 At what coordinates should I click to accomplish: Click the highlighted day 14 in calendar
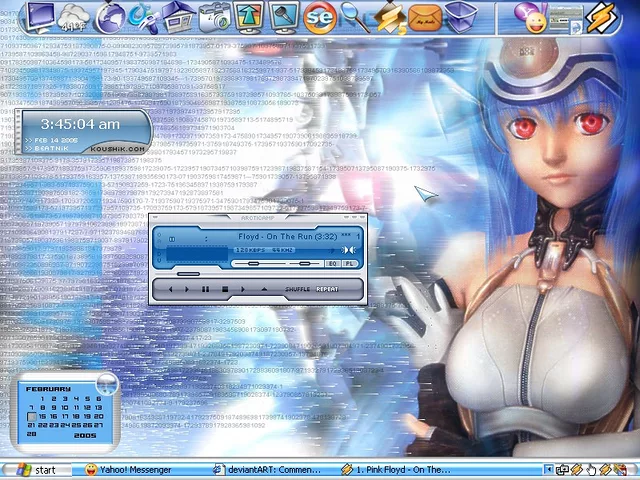click(x=31, y=416)
